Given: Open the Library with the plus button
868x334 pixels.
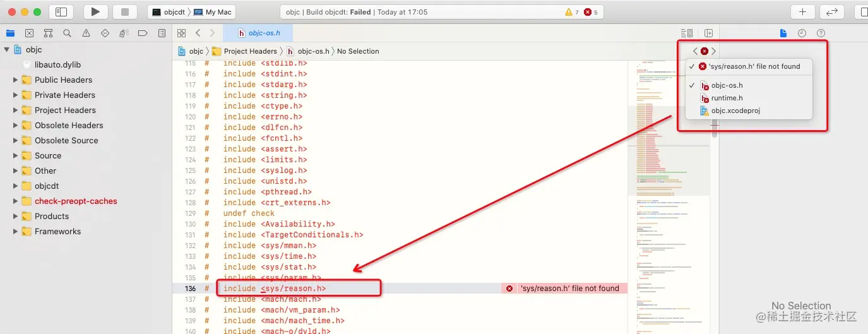Looking at the screenshot, I should [x=802, y=12].
